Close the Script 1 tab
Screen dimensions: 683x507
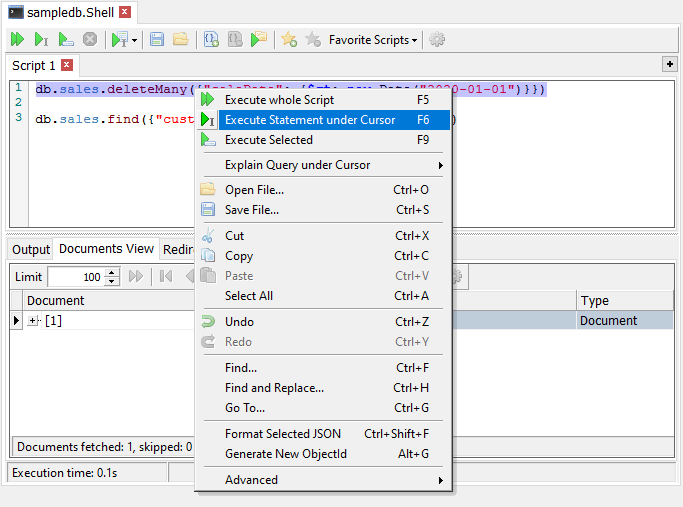click(67, 65)
